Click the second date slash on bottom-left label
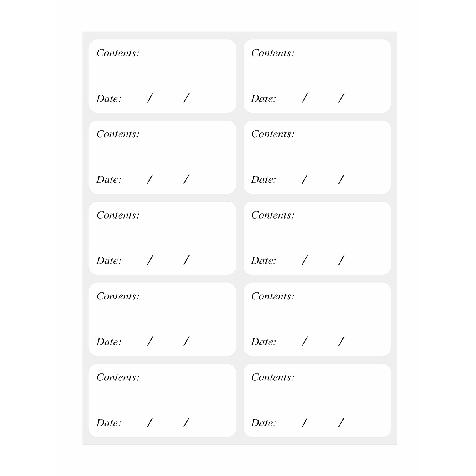 click(186, 422)
